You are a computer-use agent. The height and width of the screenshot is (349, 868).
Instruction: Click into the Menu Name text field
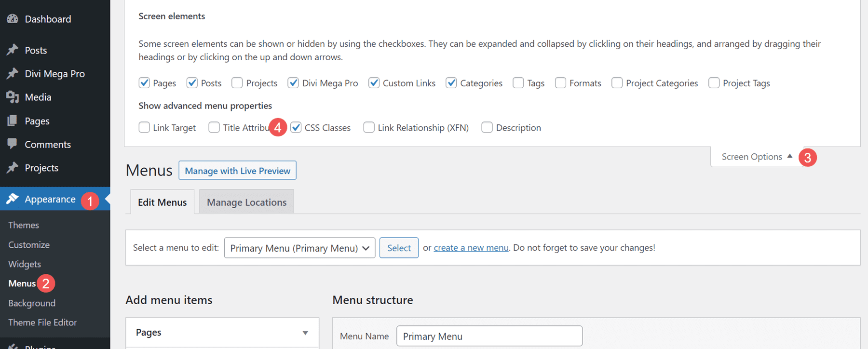tap(489, 336)
